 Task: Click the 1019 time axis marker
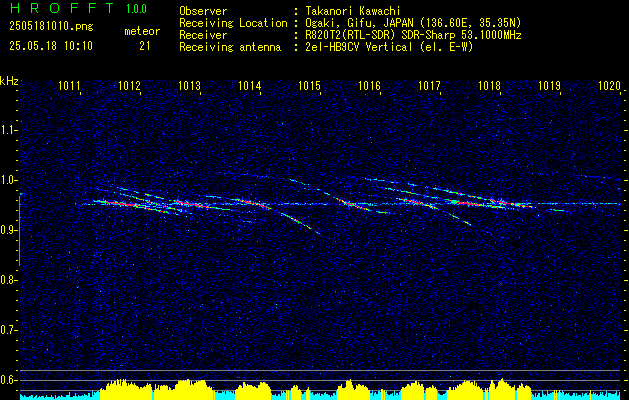click(549, 85)
